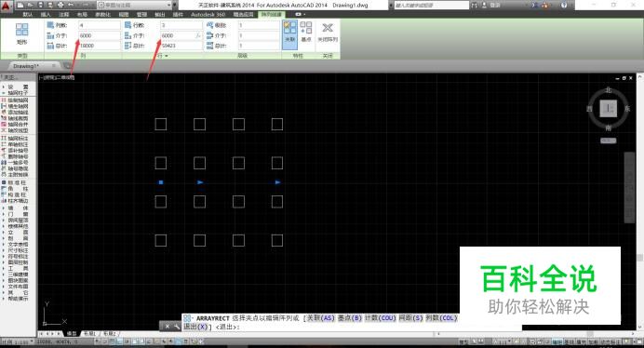
Task: Select the 柱齐墙边 tool
Action: [x=15, y=200]
